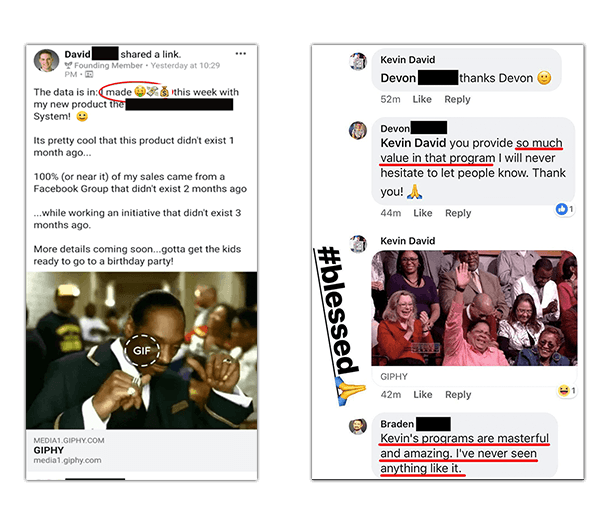Viewport: 611px width, 525px height.
Task: Reply to Devon's 44m comment
Action: tap(458, 213)
